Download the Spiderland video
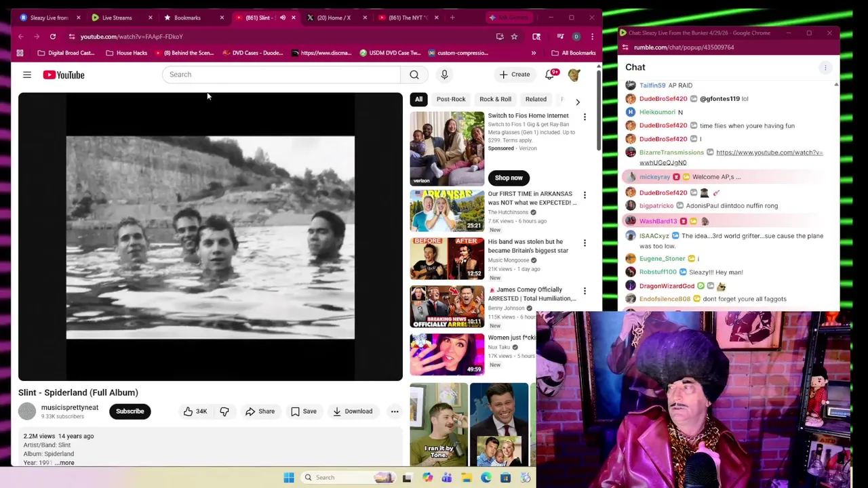 [x=352, y=411]
